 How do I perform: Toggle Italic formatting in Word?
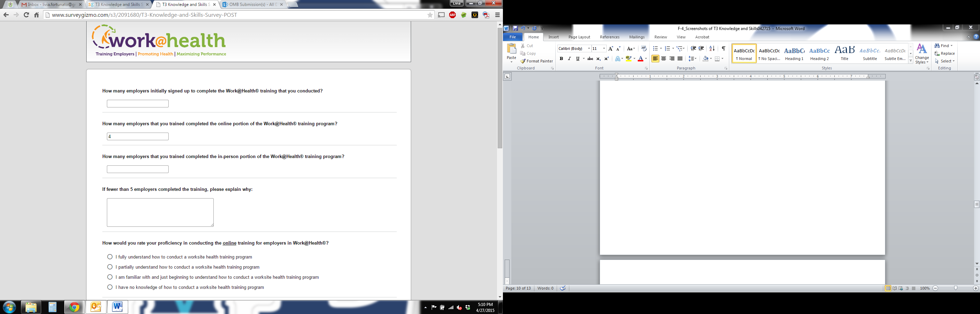tap(569, 59)
